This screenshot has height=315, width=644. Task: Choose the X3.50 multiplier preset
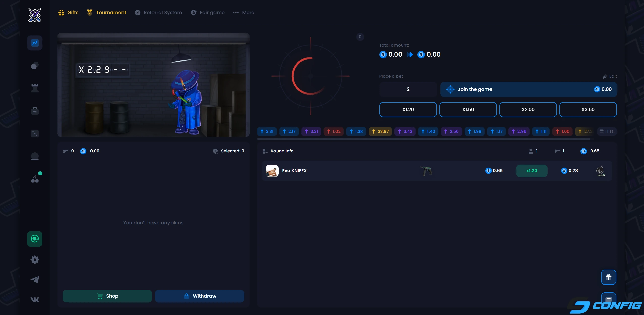588,110
